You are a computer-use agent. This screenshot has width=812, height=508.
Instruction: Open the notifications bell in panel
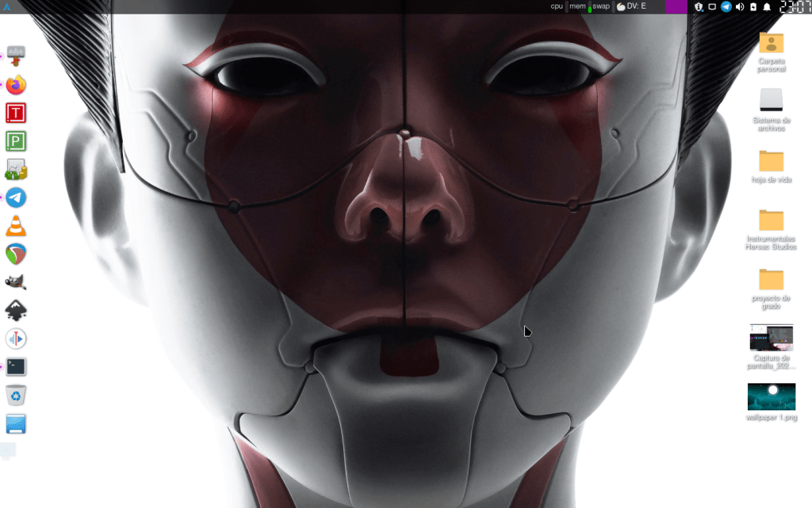click(x=767, y=7)
